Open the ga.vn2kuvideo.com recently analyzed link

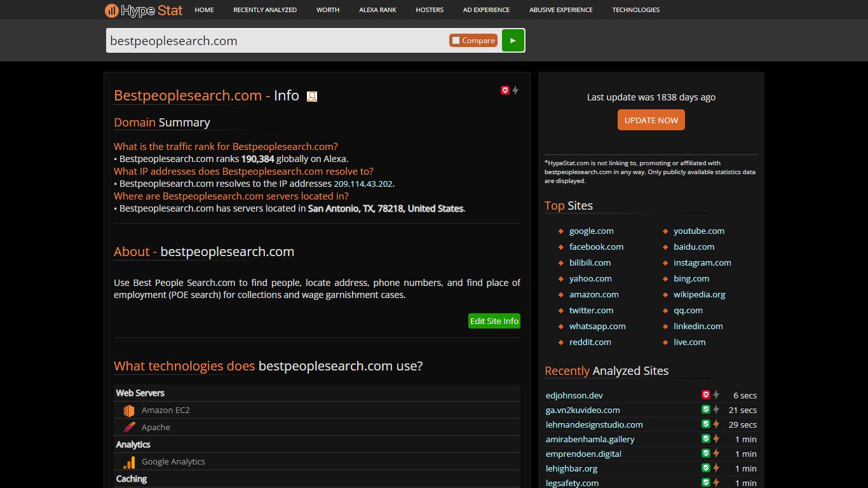583,410
